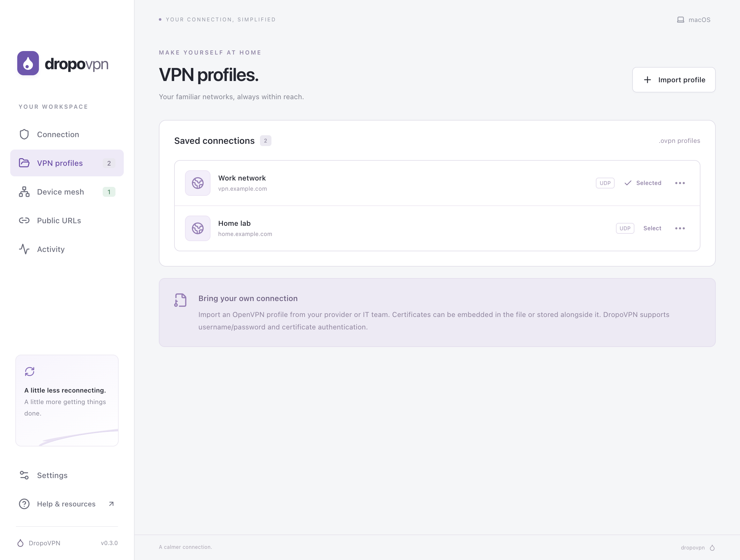Click the home.example.com address
The height and width of the screenshot is (560, 740).
coord(245,234)
